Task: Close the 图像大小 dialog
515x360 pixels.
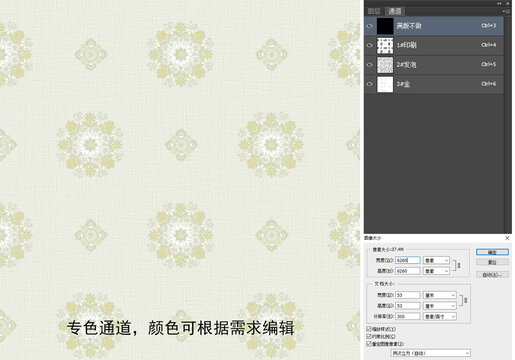Action: click(507, 238)
